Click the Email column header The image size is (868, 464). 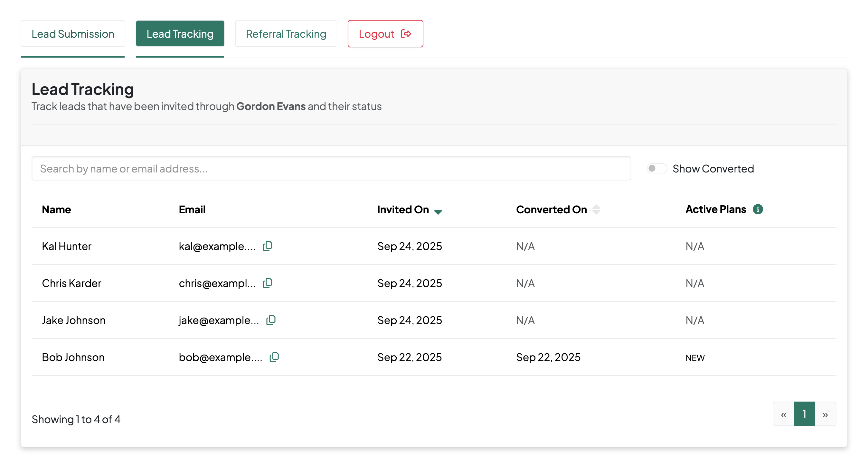click(192, 209)
